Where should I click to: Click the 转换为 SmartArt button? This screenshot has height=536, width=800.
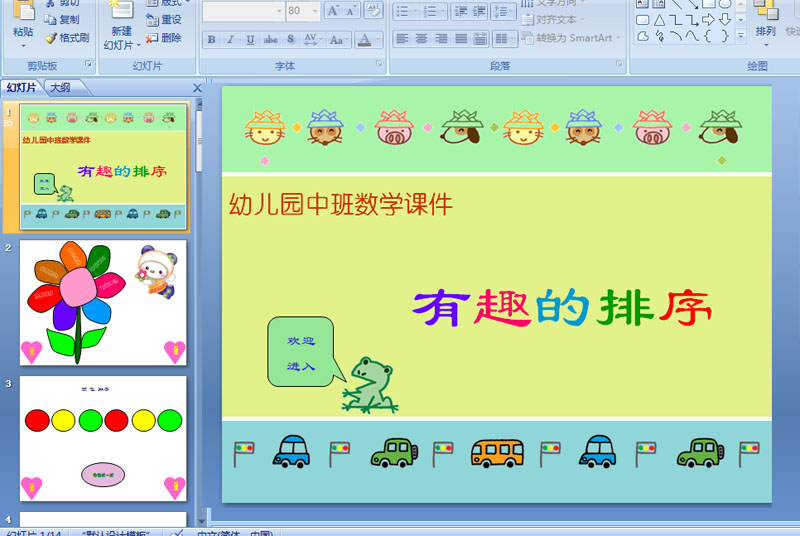(571, 38)
